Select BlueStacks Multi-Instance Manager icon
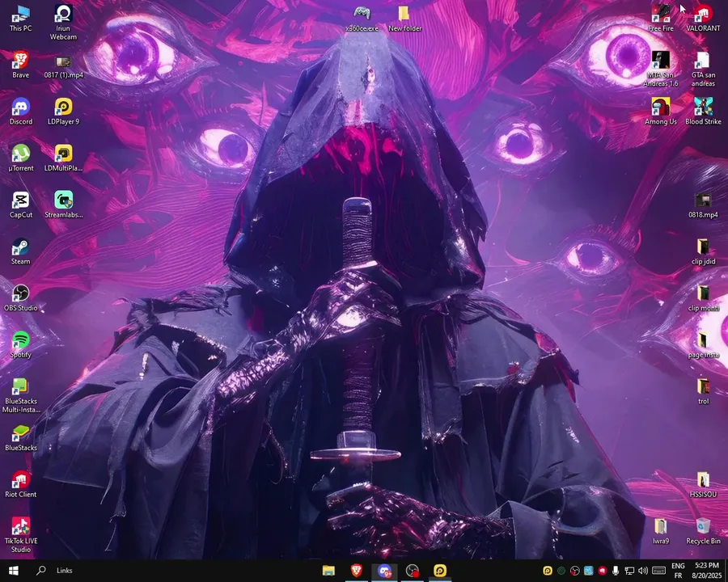The image size is (728, 582). point(21,395)
